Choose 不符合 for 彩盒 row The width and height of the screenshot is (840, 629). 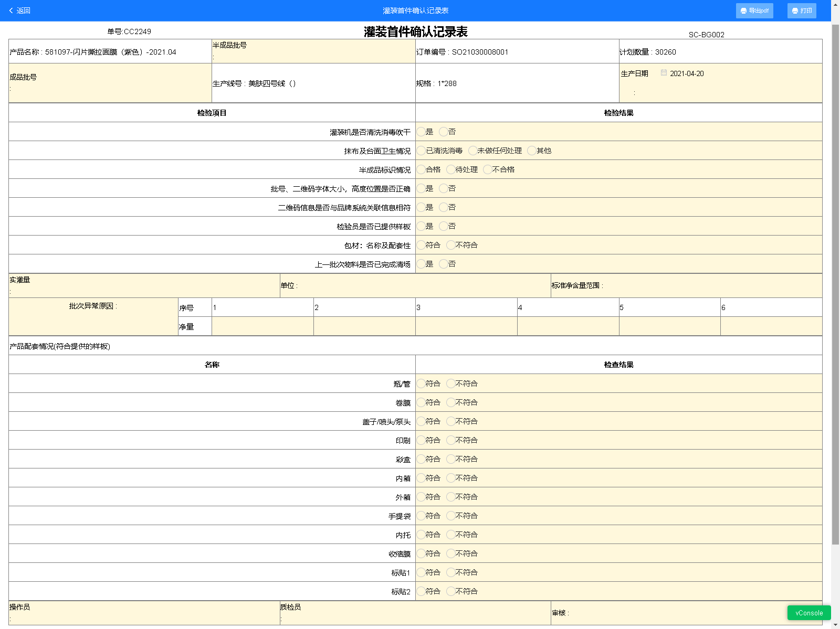click(x=450, y=459)
